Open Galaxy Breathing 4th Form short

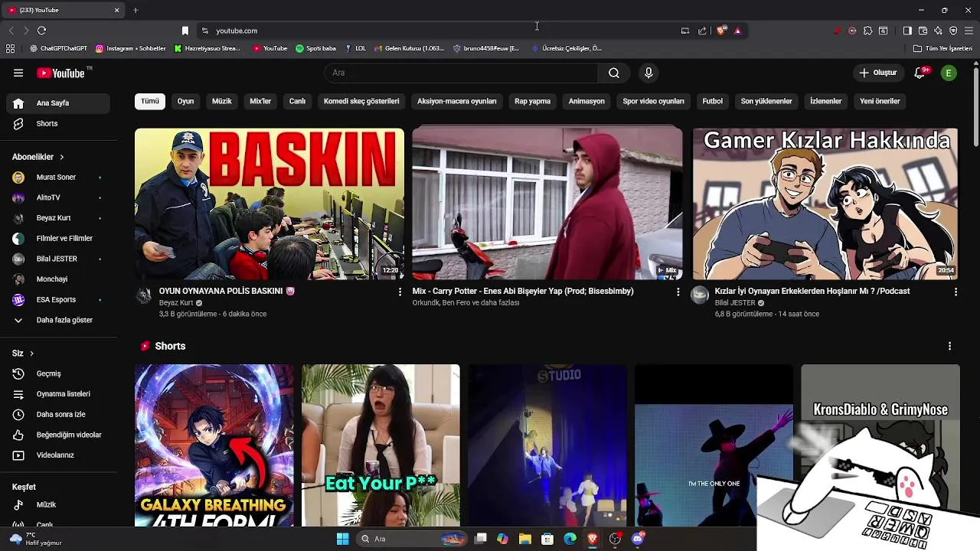click(214, 445)
